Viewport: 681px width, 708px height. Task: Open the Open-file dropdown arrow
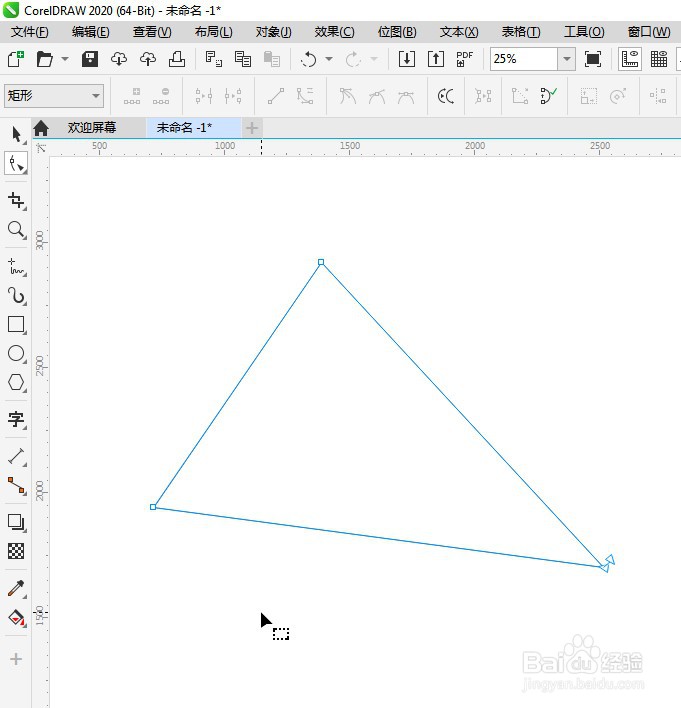click(x=65, y=59)
